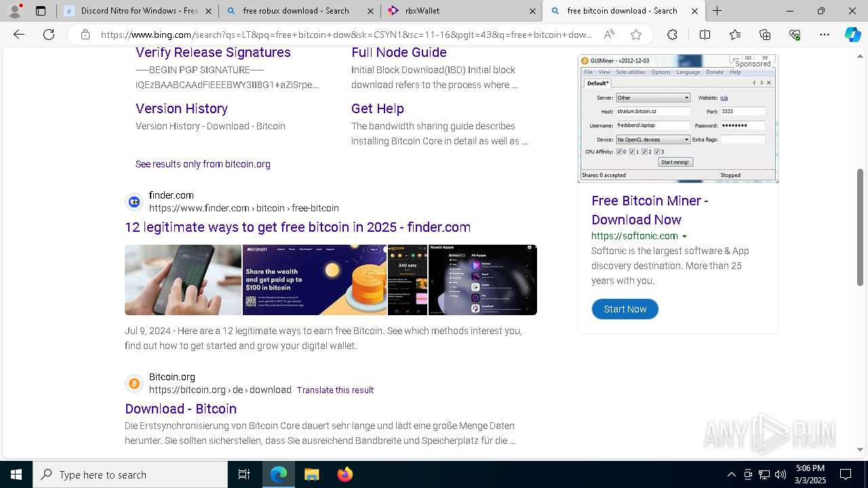Open thumbnail of hand holding phone

tap(183, 280)
